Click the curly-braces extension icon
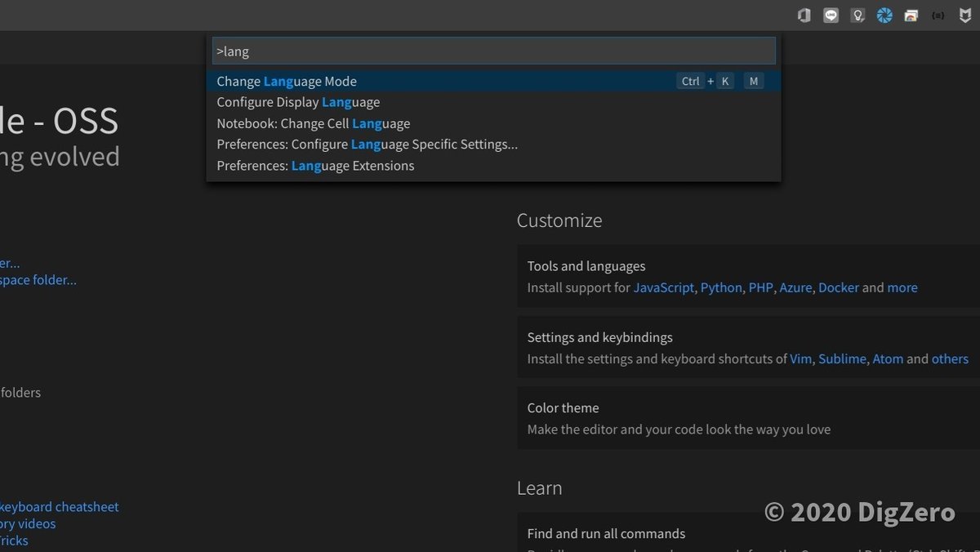The width and height of the screenshot is (980, 552). [938, 15]
